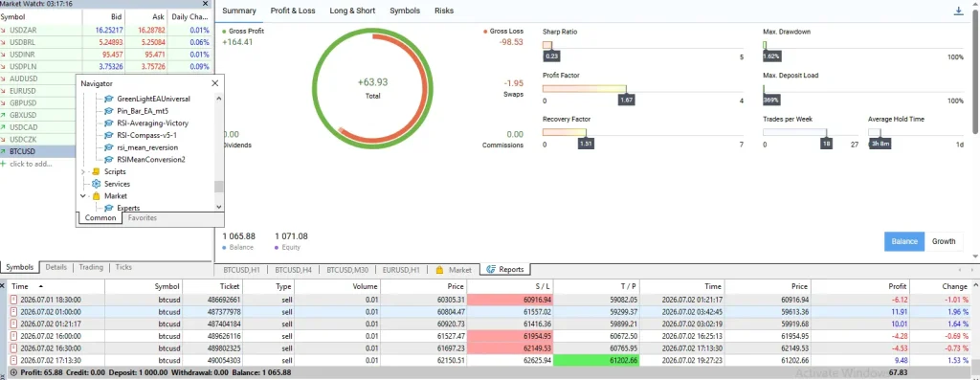Click the Navigator scrollbar down arrow
The image size is (980, 380).
click(219, 206)
